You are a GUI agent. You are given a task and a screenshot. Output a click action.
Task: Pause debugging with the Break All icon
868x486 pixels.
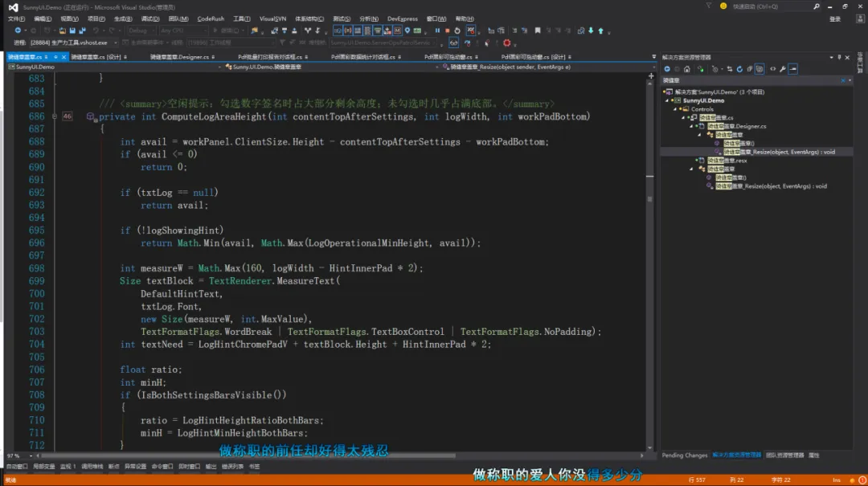(x=437, y=31)
